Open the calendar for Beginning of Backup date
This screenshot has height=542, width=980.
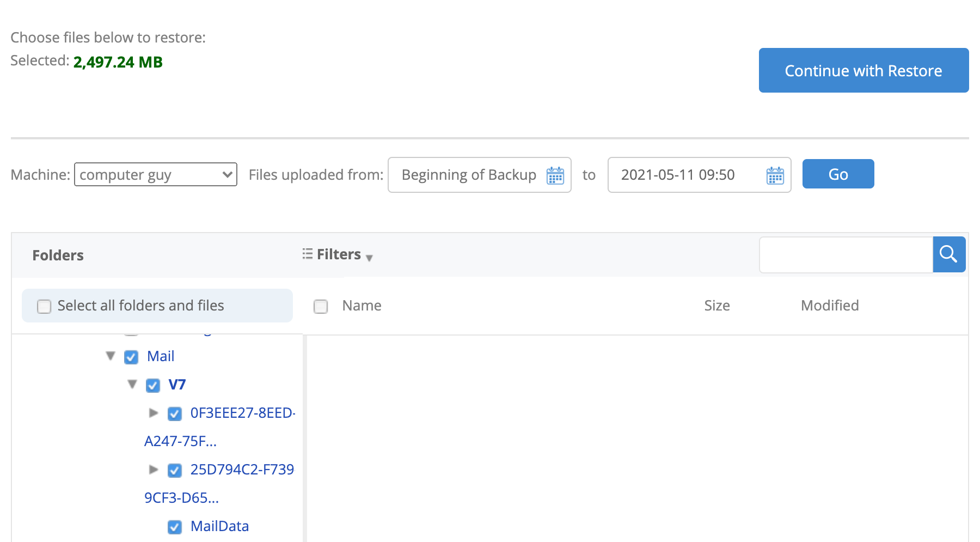[x=554, y=175]
